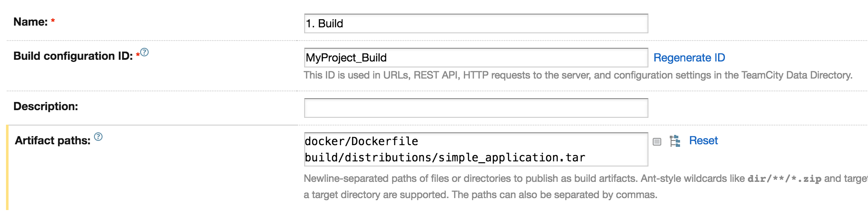Click the 'This ID is used in URLs' hint
Viewport: 868px width, 222px height.
[x=578, y=75]
